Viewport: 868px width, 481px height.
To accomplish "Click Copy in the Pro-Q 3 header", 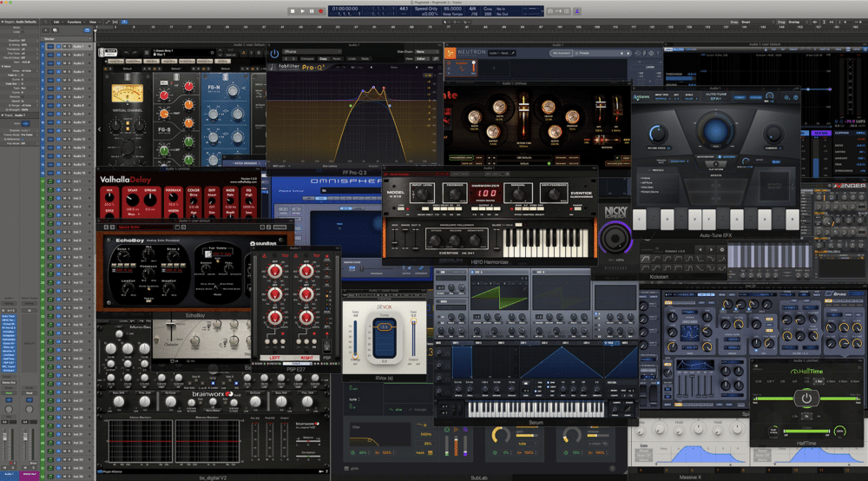I will point(323,58).
